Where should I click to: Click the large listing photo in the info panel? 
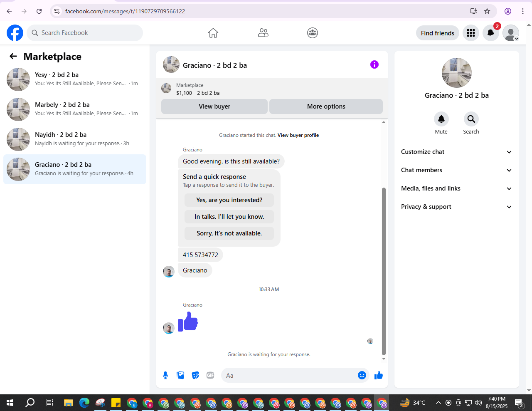coord(457,73)
